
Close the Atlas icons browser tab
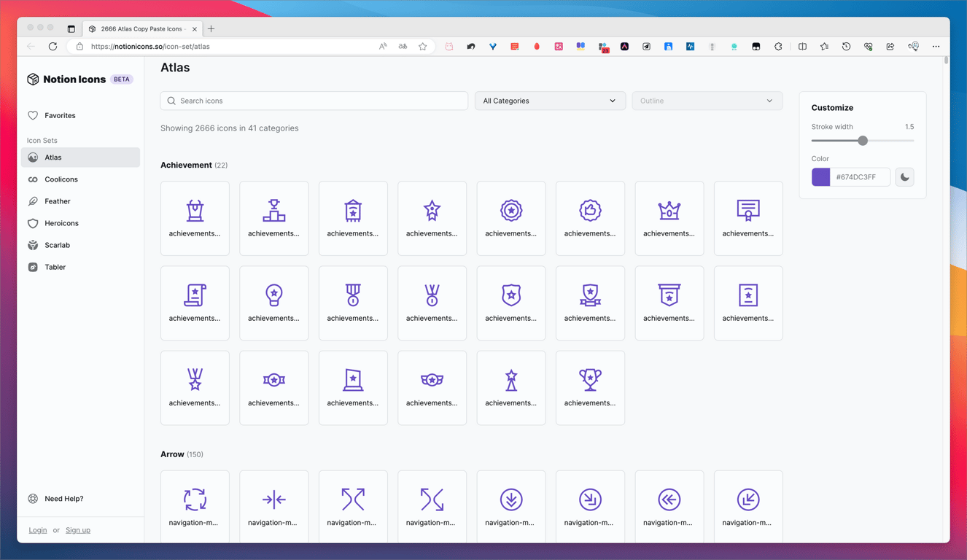195,29
